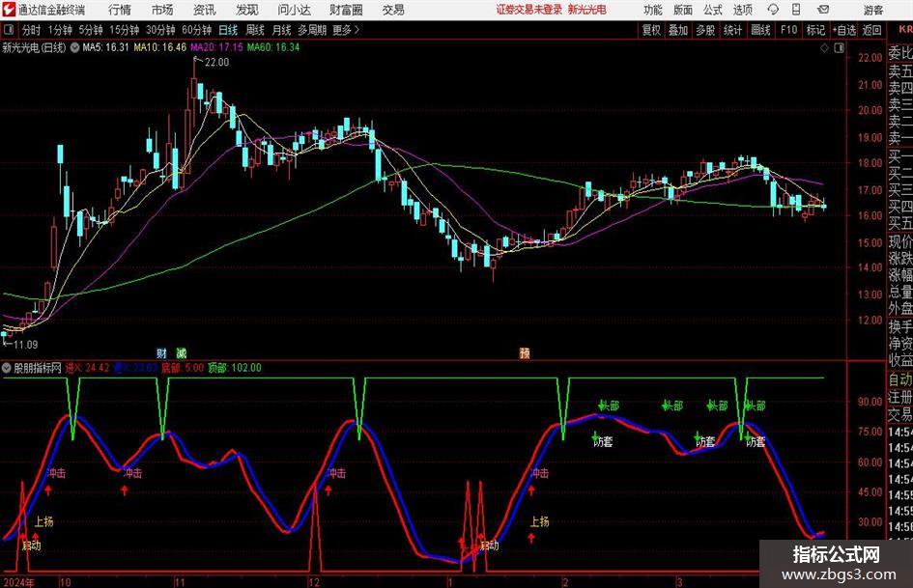Open the mail envelope icon
The height and width of the screenshot is (588, 913).
pyautogui.click(x=823, y=10)
